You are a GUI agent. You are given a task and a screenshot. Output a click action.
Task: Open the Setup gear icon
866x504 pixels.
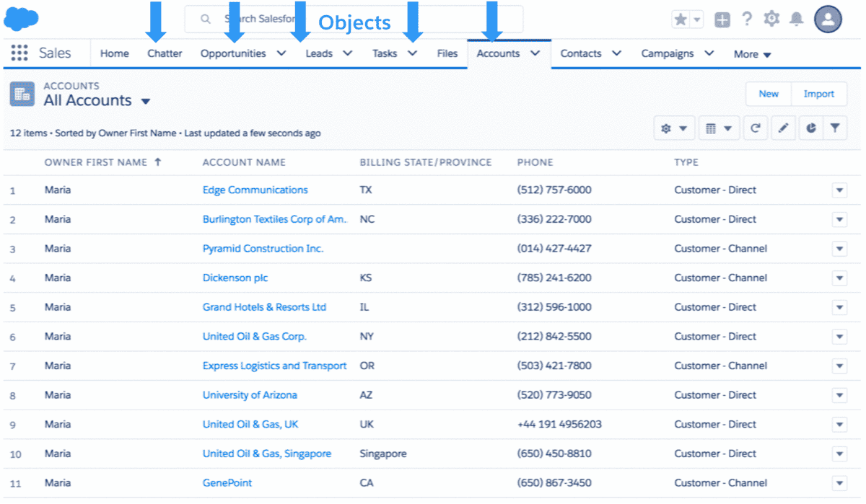pyautogui.click(x=771, y=19)
